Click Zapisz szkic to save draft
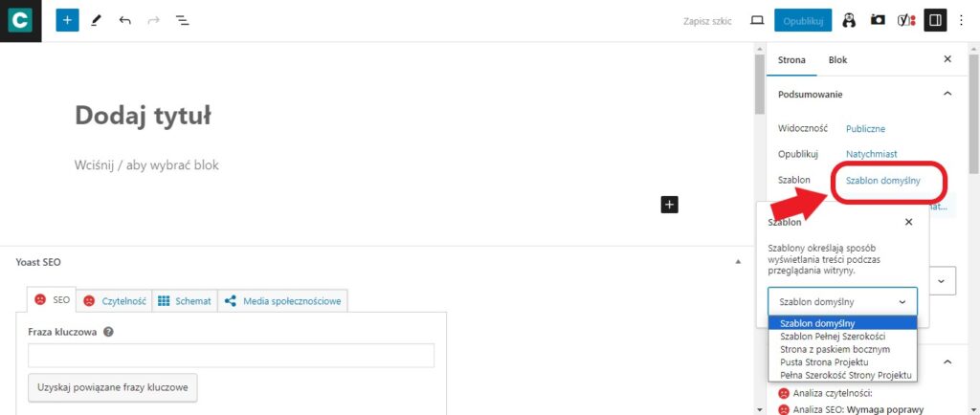This screenshot has width=980, height=415. pos(707,21)
